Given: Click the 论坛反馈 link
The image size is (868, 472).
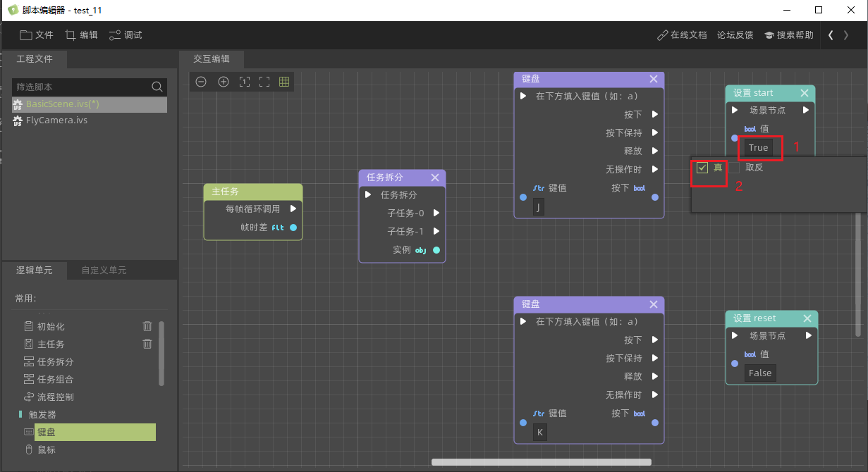Looking at the screenshot, I should [x=735, y=35].
